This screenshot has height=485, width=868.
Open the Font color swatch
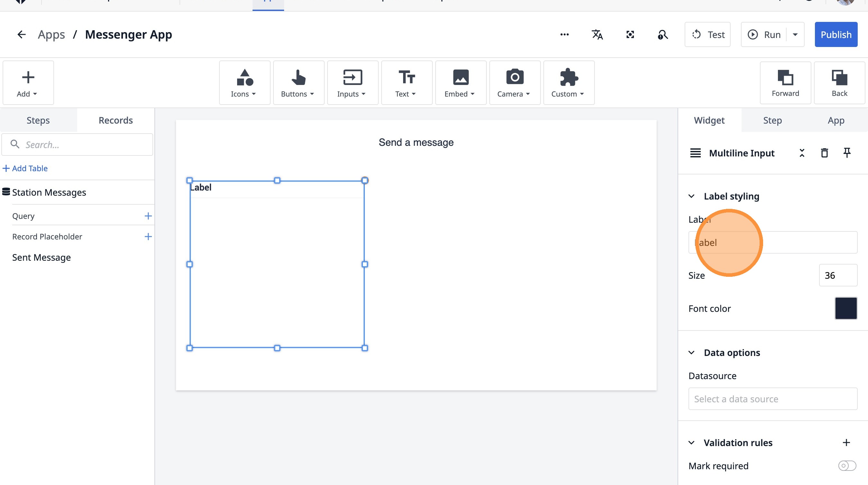[x=846, y=308]
